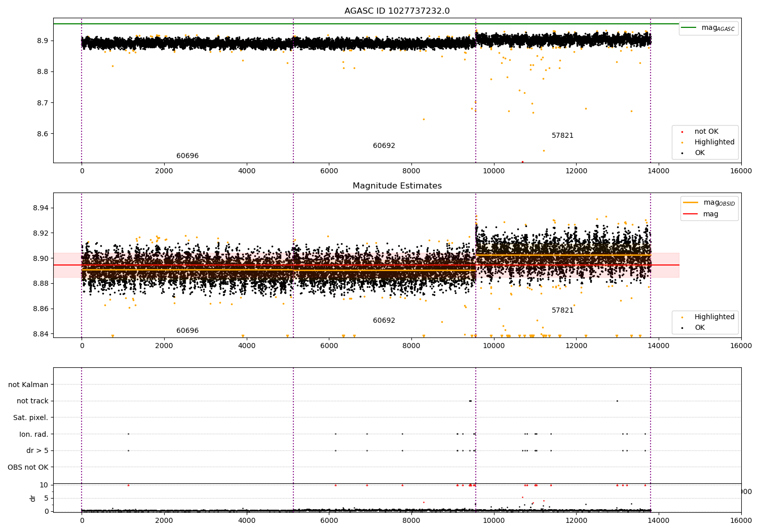
Task: Click obsid label 57821 in AGASC ID plot
Action: pos(562,136)
